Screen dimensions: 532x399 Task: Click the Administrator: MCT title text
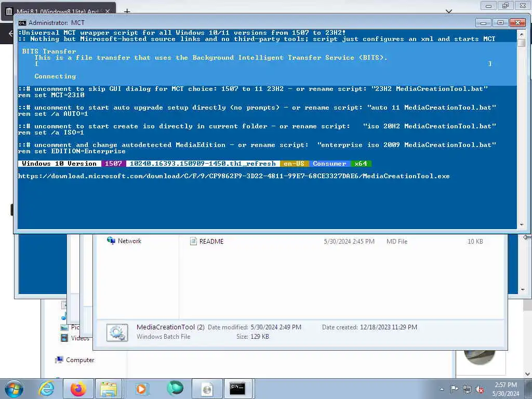56,23
